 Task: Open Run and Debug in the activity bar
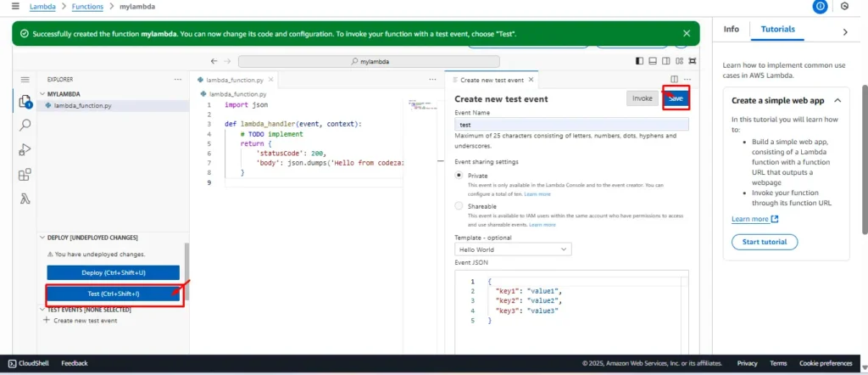(x=25, y=150)
